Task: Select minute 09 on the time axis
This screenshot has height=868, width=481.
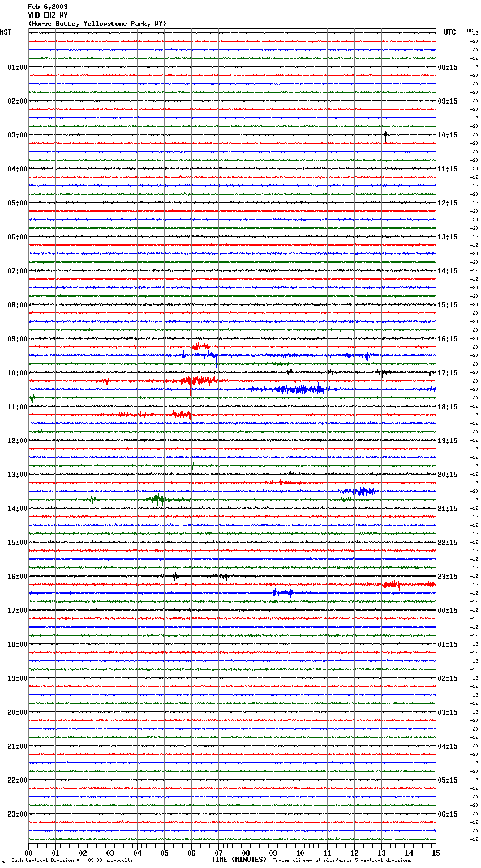Action: click(x=273, y=853)
